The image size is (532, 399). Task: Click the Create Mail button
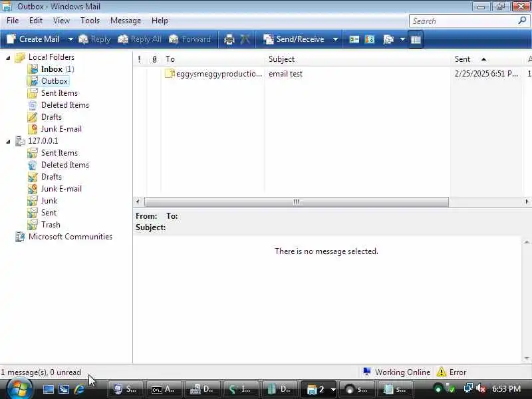click(x=33, y=39)
